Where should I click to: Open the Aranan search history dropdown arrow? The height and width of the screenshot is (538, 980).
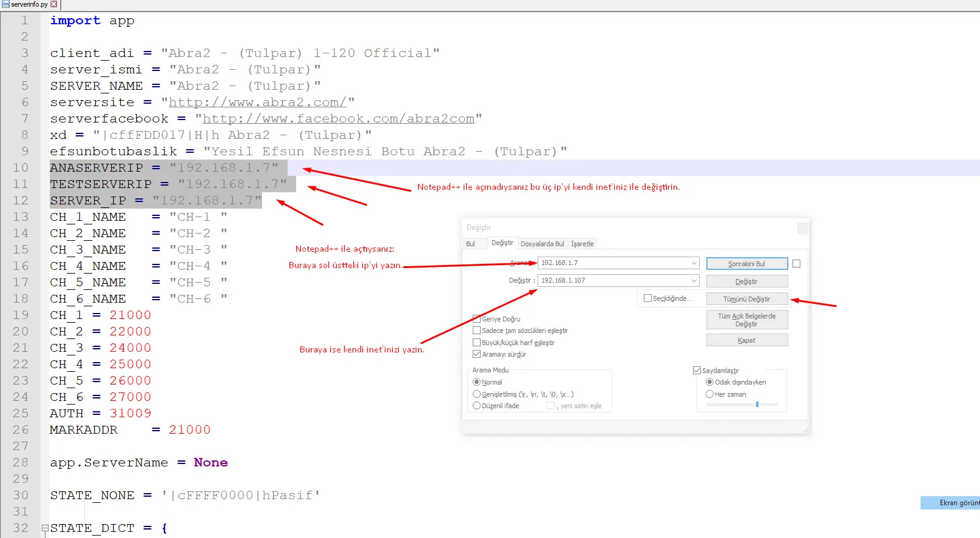[x=694, y=263]
